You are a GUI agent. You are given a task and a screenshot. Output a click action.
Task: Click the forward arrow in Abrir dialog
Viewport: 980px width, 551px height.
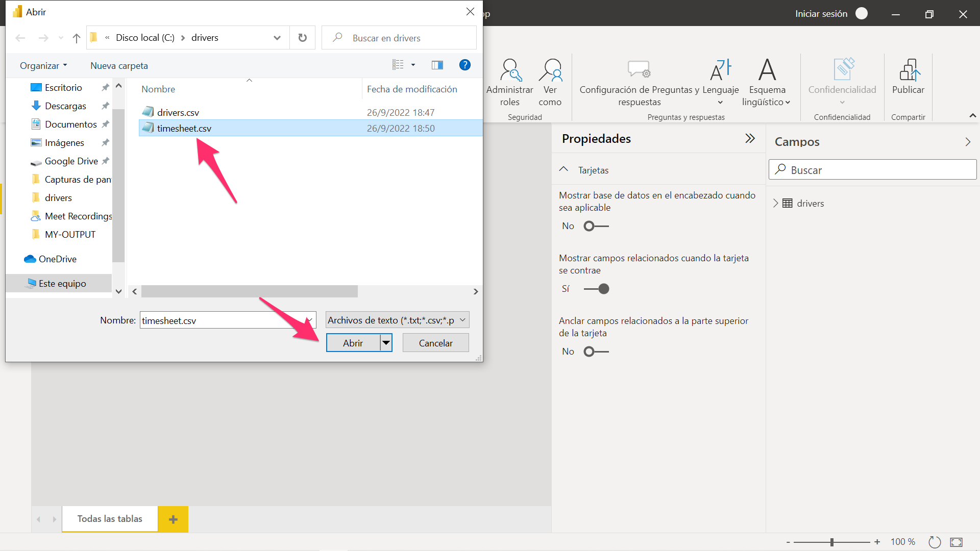pos(43,38)
